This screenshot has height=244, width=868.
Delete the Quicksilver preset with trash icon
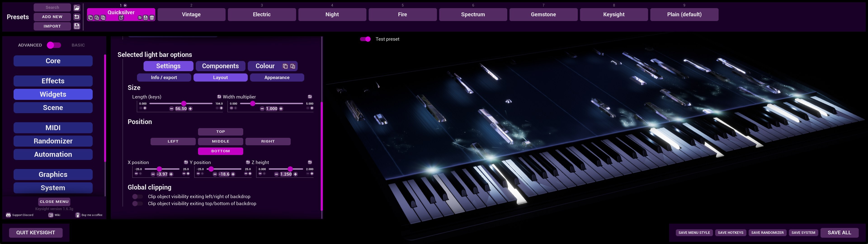point(152,18)
